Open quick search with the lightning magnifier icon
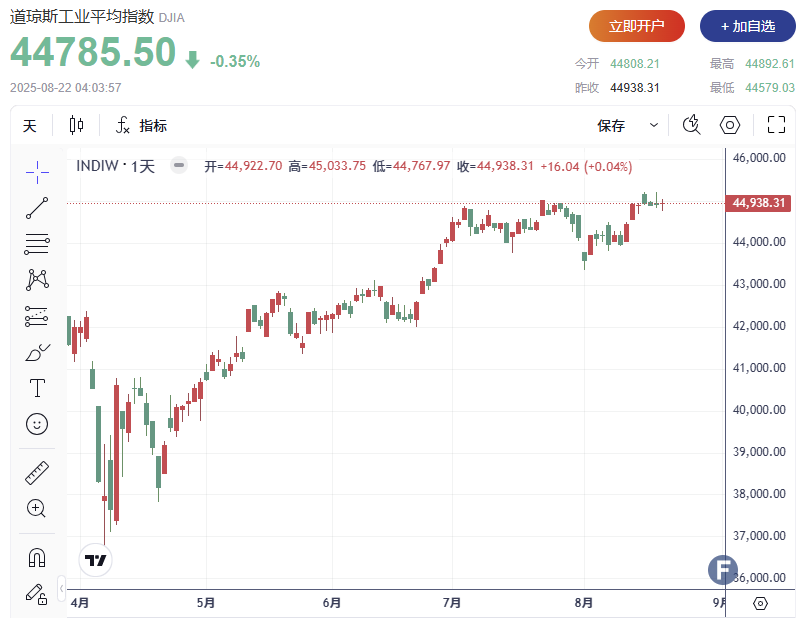 pyautogui.click(x=691, y=125)
